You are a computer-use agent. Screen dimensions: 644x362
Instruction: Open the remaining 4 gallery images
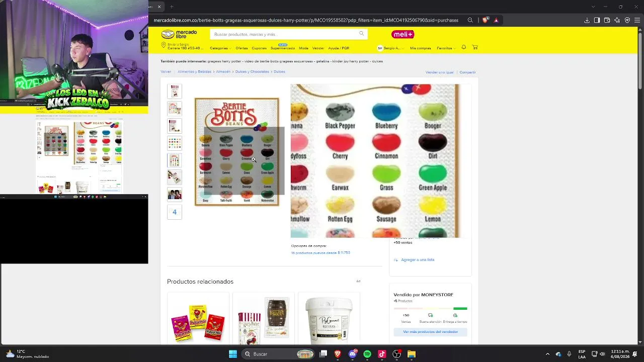pyautogui.click(x=175, y=212)
